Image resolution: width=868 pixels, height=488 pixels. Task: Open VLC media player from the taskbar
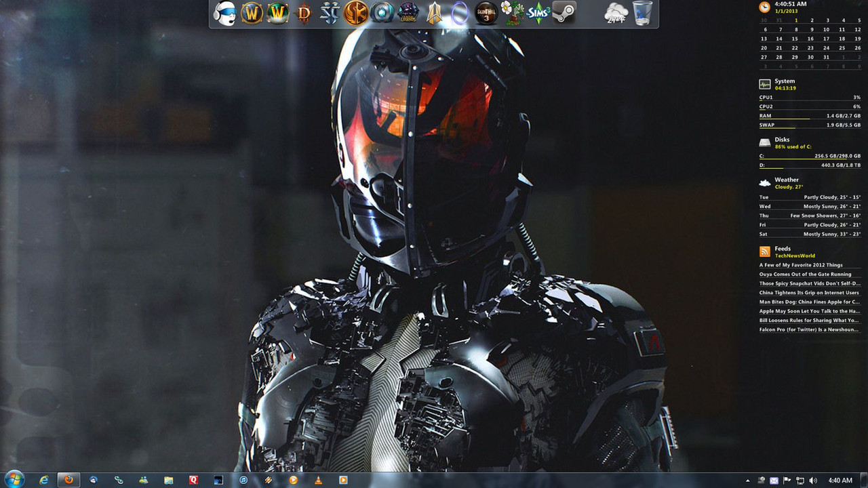click(317, 480)
